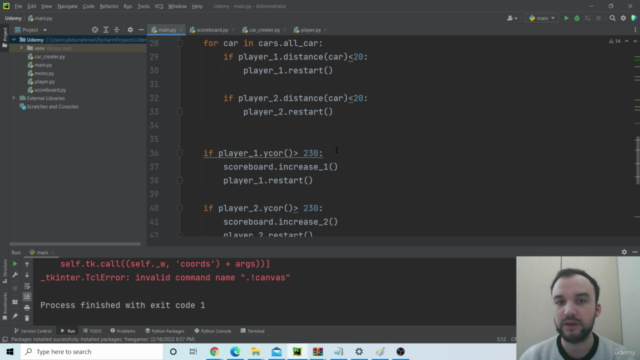Toggle scroll-to-end in Run console

[27, 297]
